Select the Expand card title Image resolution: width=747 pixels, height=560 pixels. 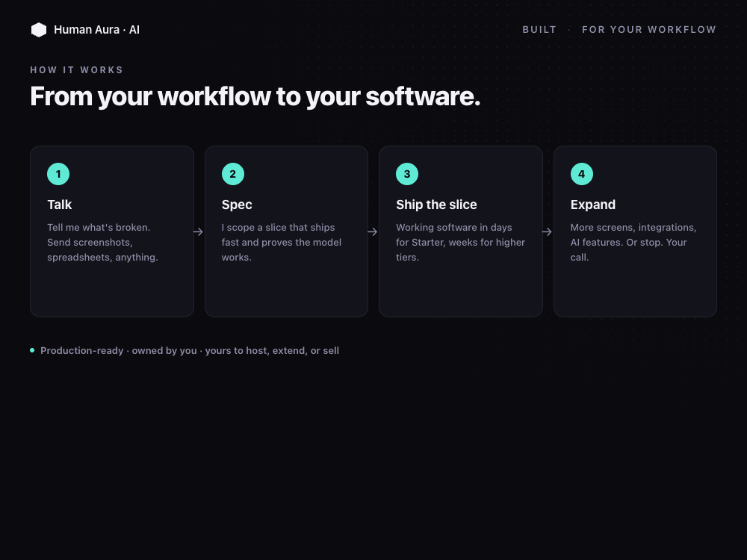[x=593, y=205]
